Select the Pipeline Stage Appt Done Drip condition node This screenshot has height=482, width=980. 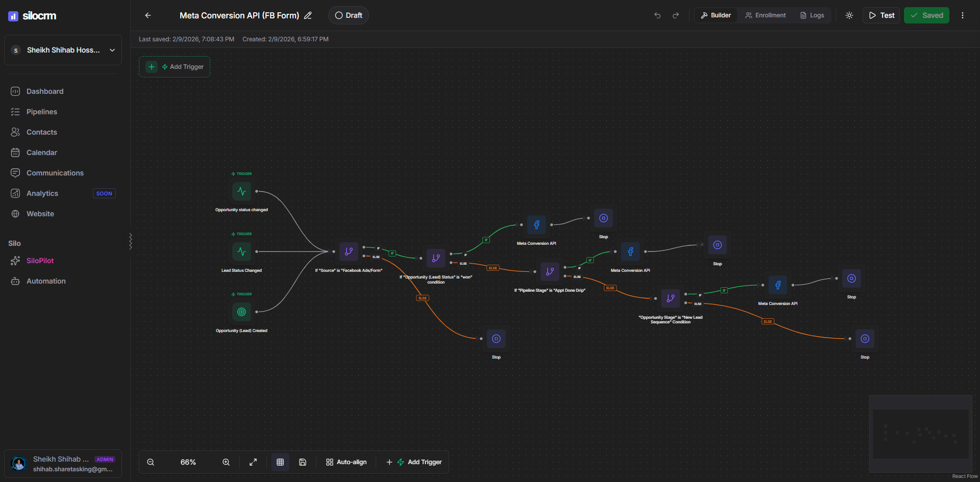[x=550, y=271]
